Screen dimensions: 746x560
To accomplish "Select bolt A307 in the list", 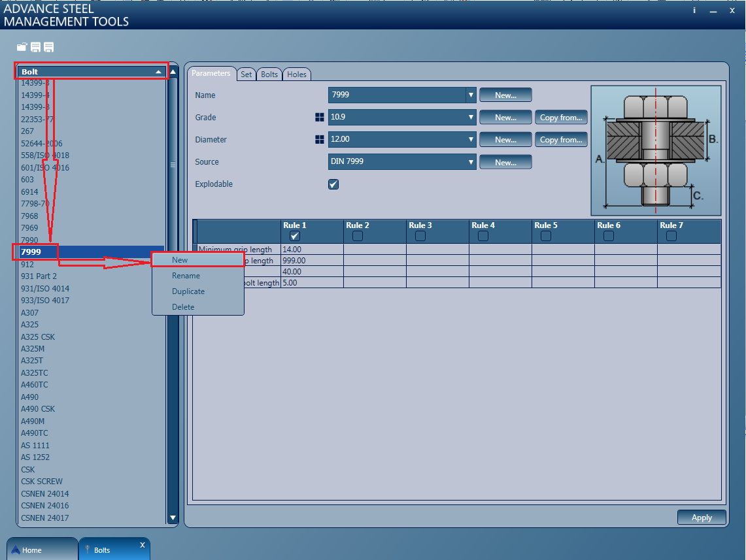I will pyautogui.click(x=92, y=313).
